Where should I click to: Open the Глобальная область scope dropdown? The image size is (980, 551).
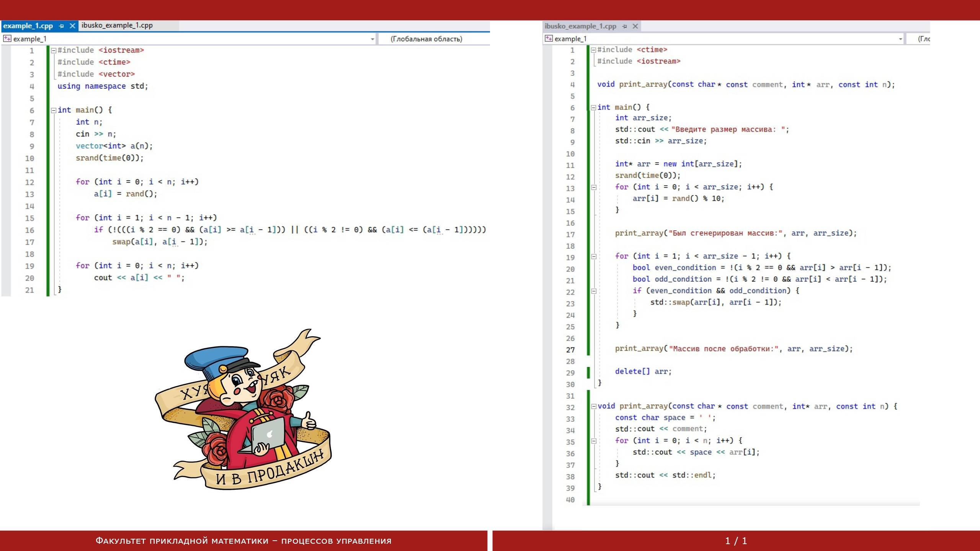tap(426, 39)
